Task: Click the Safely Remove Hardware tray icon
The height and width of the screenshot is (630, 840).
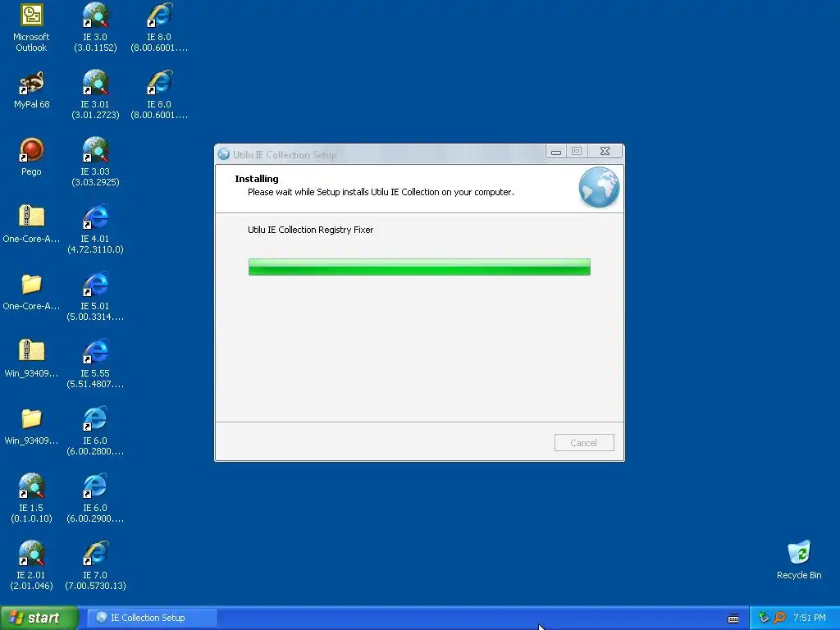Action: click(764, 618)
